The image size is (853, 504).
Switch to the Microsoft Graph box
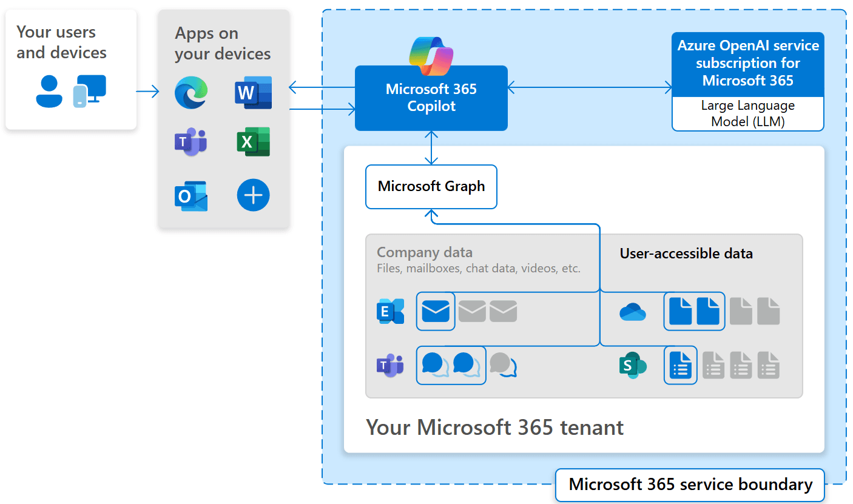coord(431,187)
